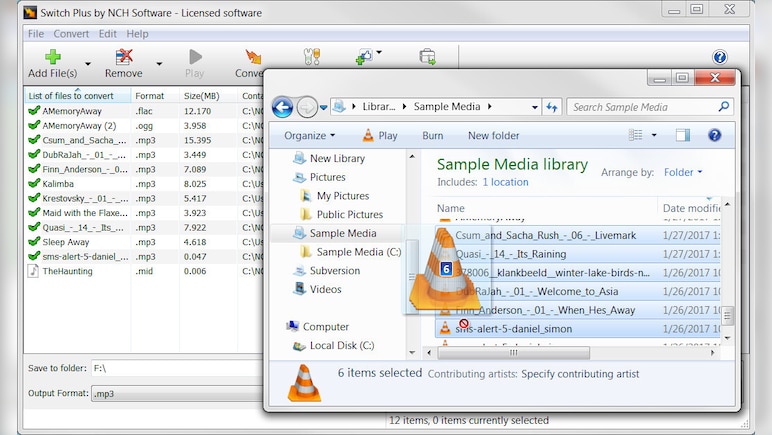Click the Convert icon in Switch toolbar
Image resolution: width=772 pixels, height=435 pixels.
pos(253,57)
